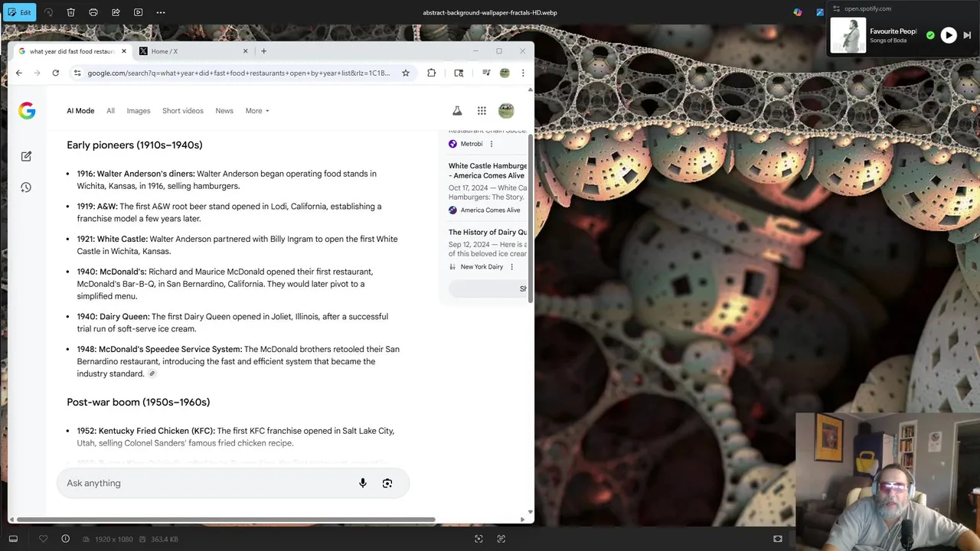Open the Copilot icon in Photos title bar
Screen dimensions: 980x551
(x=798, y=12)
